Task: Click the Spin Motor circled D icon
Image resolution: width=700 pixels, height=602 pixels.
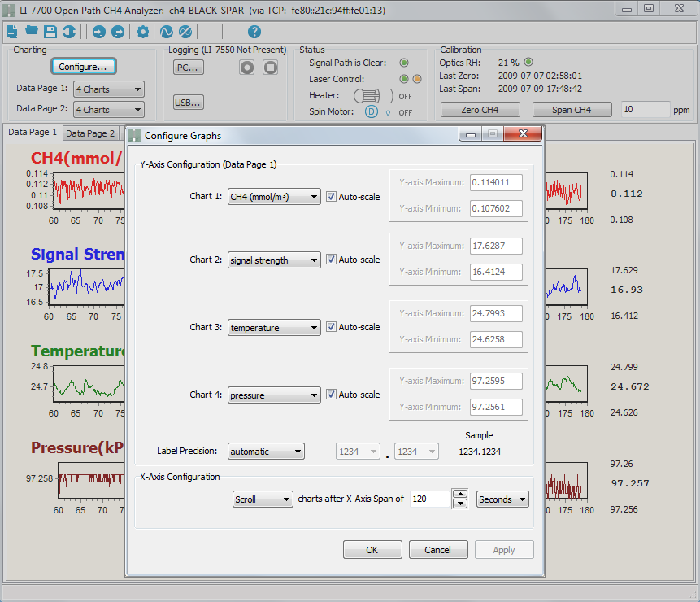Action: (372, 111)
